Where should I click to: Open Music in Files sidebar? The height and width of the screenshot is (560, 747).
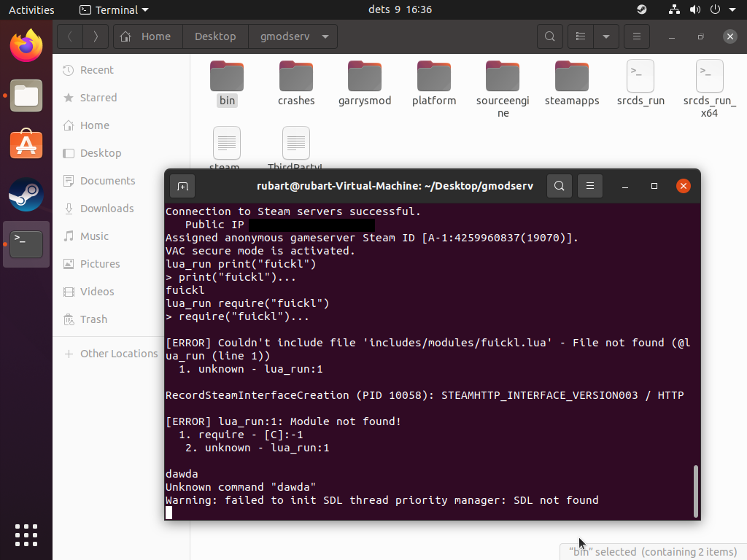click(x=109, y=236)
